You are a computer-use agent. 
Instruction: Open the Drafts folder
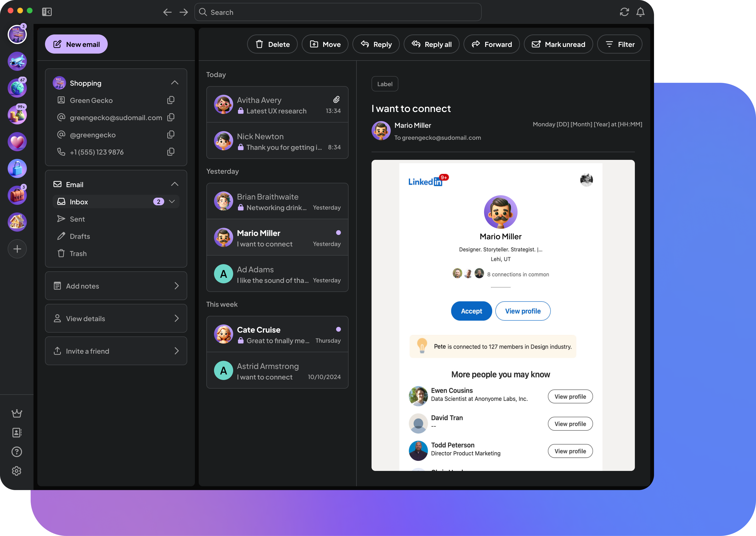click(x=79, y=236)
